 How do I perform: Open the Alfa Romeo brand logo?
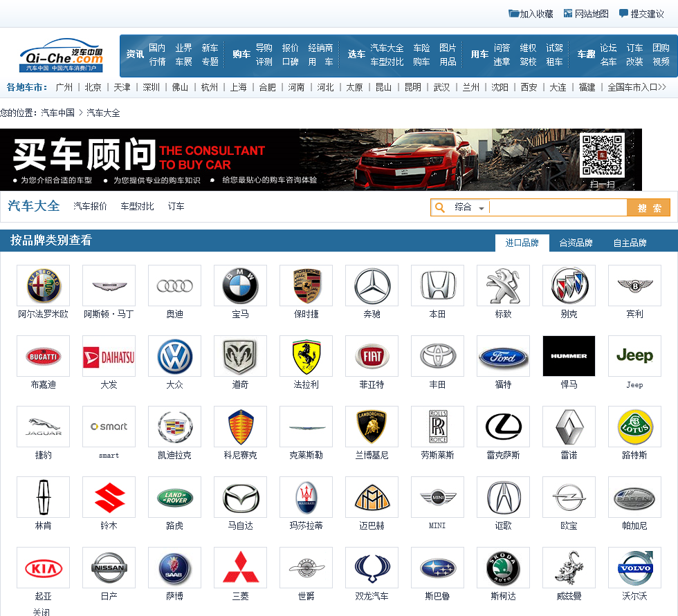[x=43, y=286]
